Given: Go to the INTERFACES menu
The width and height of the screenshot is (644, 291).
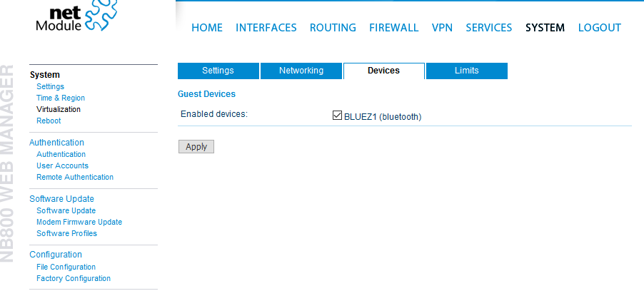Looking at the screenshot, I should pyautogui.click(x=266, y=28).
